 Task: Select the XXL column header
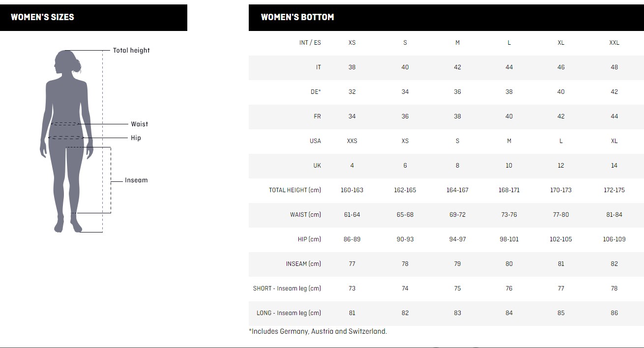[x=614, y=43]
